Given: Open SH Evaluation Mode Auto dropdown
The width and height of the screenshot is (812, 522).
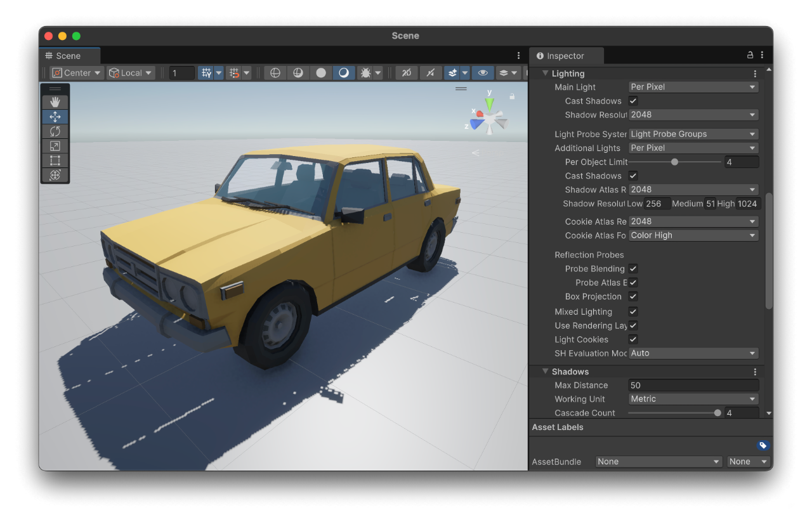Looking at the screenshot, I should (693, 353).
